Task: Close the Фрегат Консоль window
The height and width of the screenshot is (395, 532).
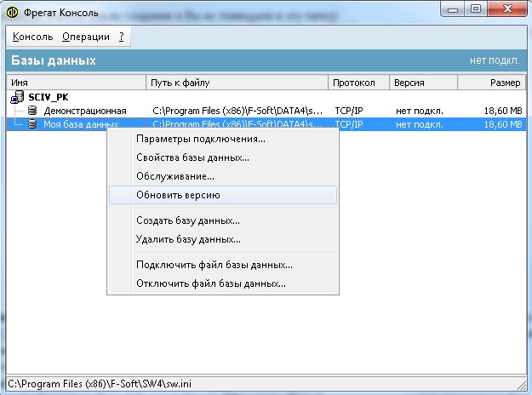Action: coord(507,9)
